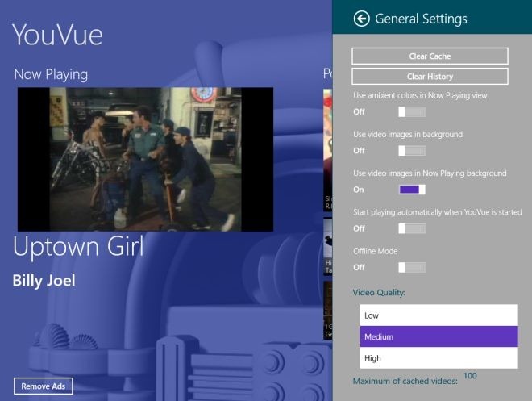This screenshot has width=532, height=401.
Task: Go back using the General Settings arrow
Action: pyautogui.click(x=361, y=19)
